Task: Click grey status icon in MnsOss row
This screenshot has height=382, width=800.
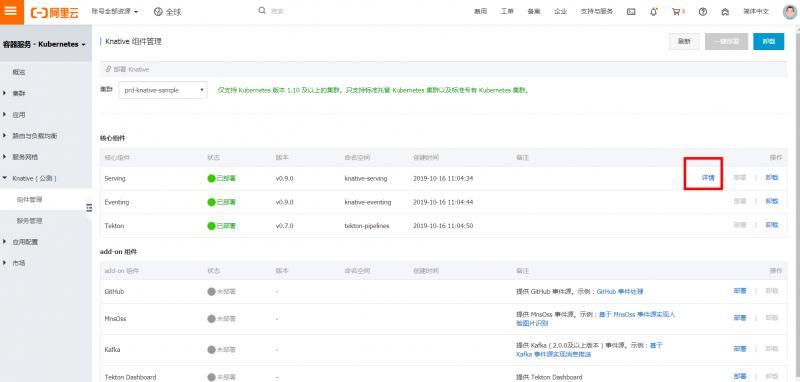Action: click(211, 318)
